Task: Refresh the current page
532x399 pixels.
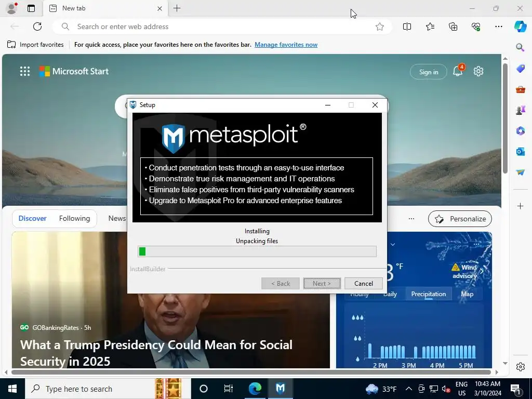Action: (x=37, y=26)
